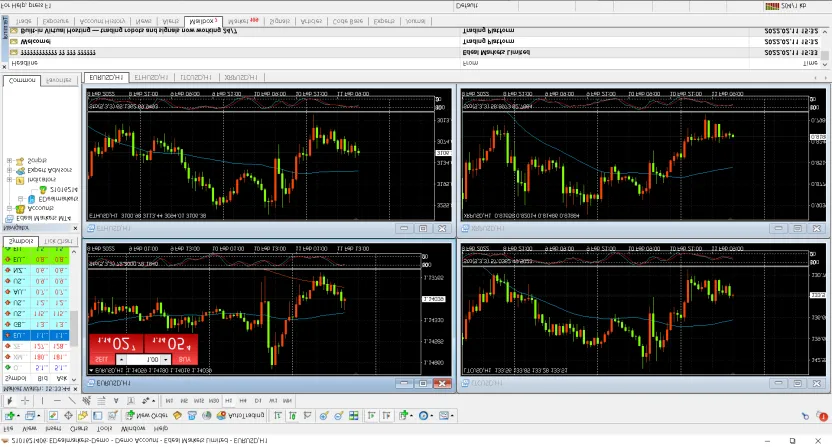833x447 pixels.
Task: Collapse the Accounts node in Navigator
Action: point(9,208)
